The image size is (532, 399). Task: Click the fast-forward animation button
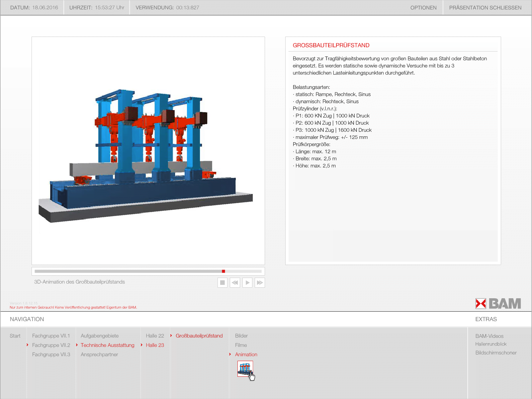[260, 283]
